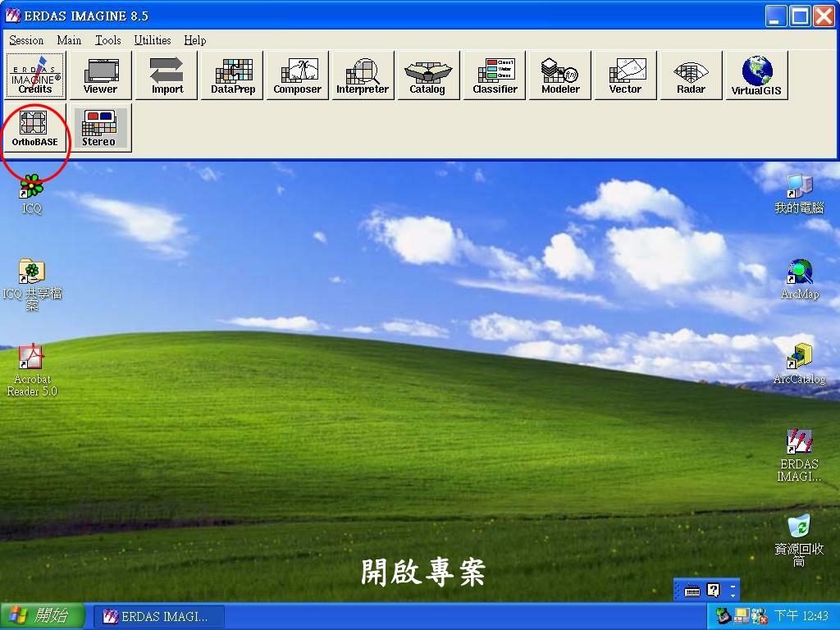Select the ArcCatalog desktop shortcut

pos(799,365)
